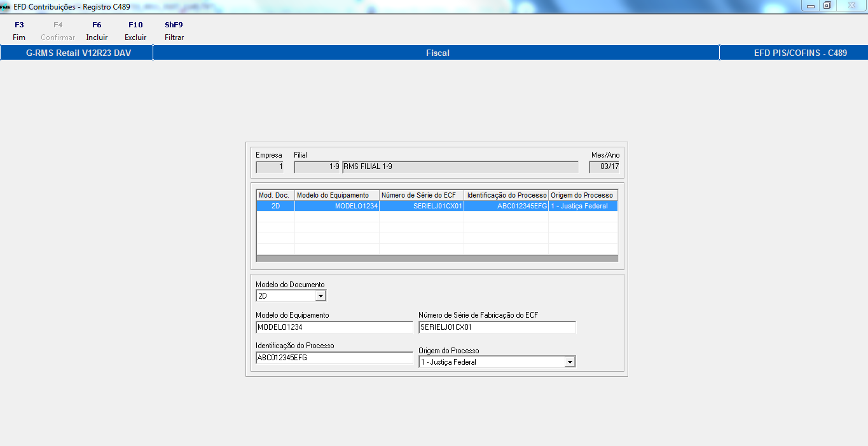Click the F3 Fim toolbar button

pyautogui.click(x=19, y=31)
